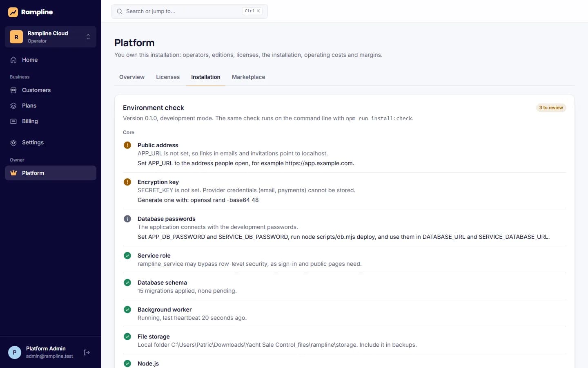Screen dimensions: 588x368
Task: Click the warning icon beside Encryption key
Action: click(x=127, y=182)
